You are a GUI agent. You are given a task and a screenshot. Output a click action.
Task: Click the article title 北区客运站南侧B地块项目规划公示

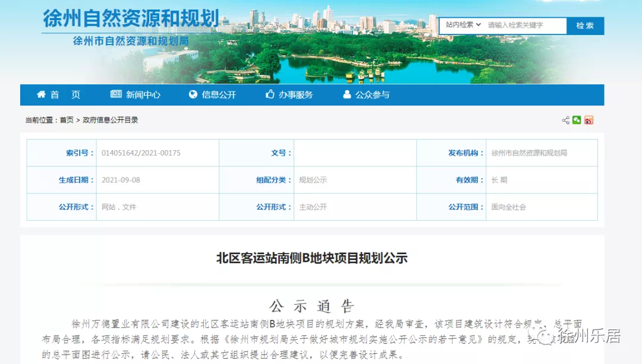[311, 258]
